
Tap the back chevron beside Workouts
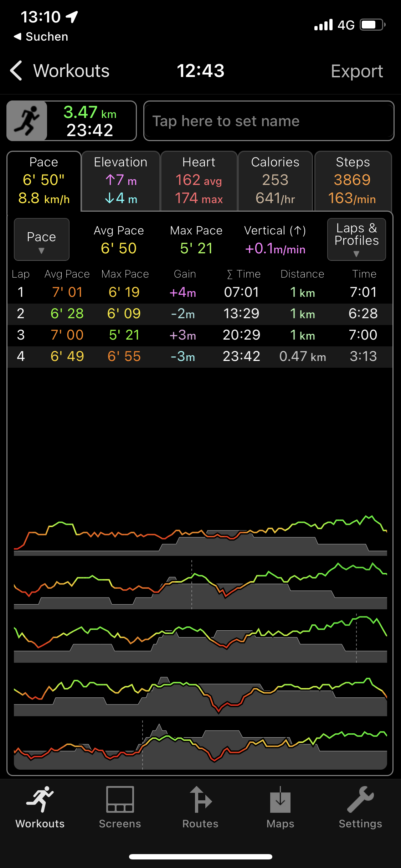16,71
